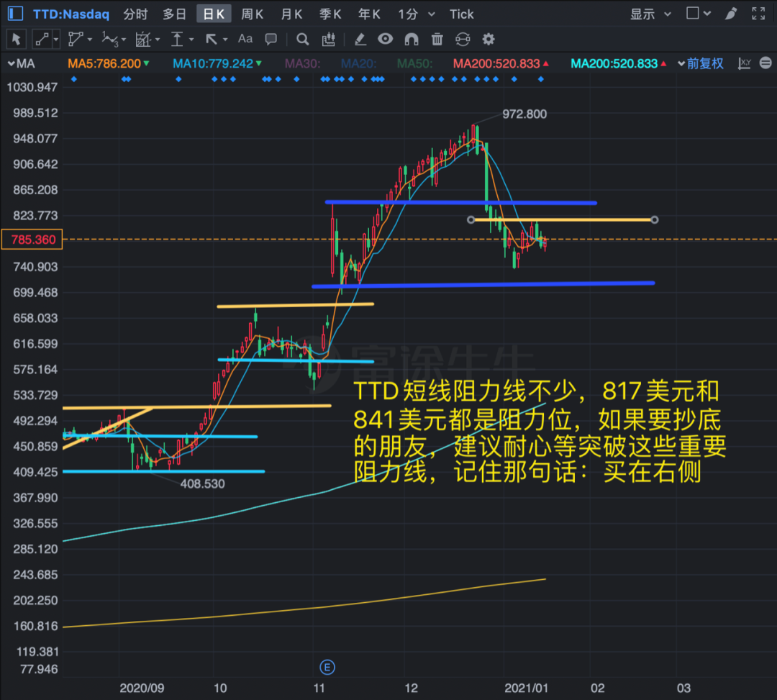Toggle the red MA200:520.833 indicator

click(x=501, y=63)
